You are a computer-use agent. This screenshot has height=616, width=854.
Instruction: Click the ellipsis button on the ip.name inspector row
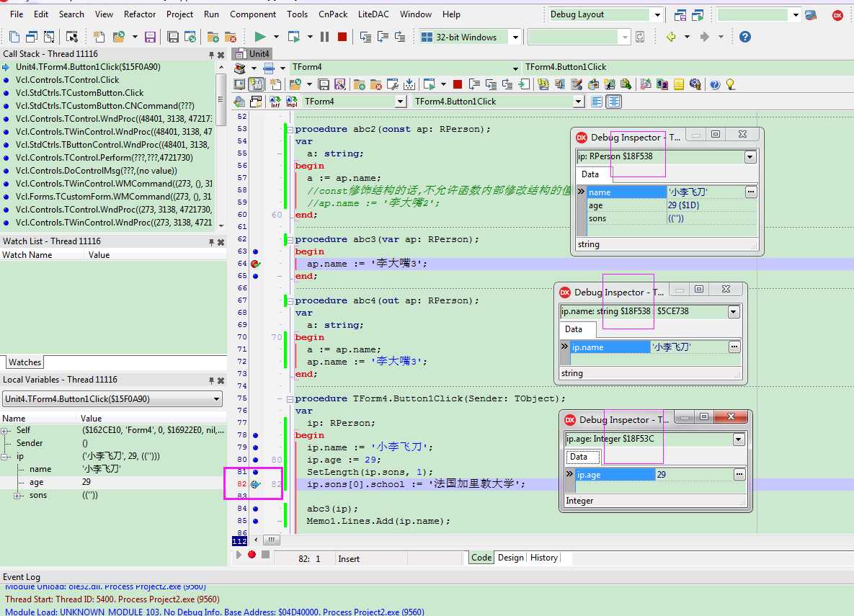click(x=734, y=347)
